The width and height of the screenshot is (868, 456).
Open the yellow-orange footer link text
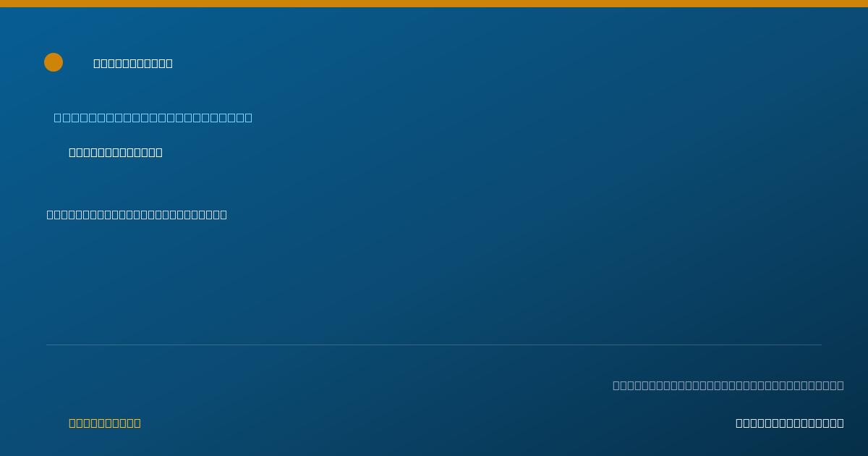(x=105, y=423)
